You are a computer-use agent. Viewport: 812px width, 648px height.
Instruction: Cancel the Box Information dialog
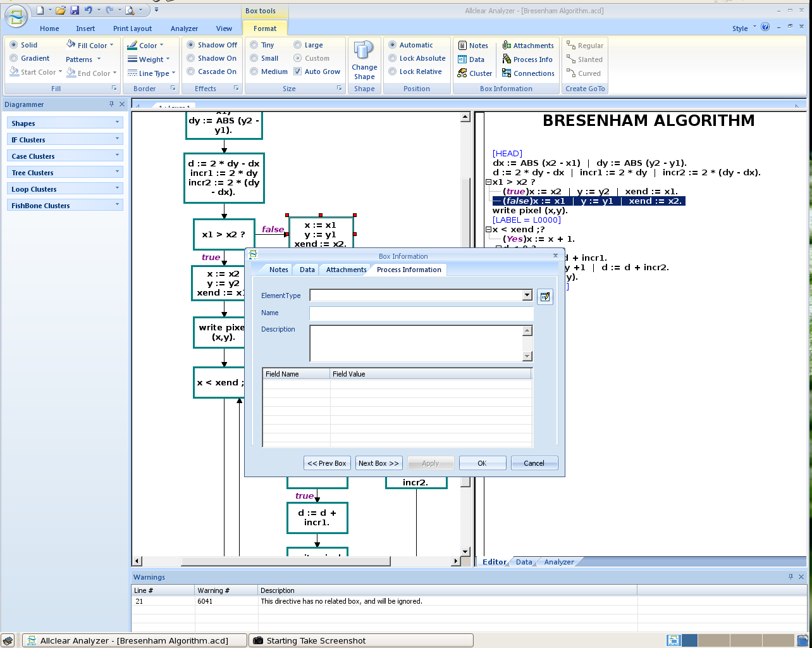tap(534, 463)
